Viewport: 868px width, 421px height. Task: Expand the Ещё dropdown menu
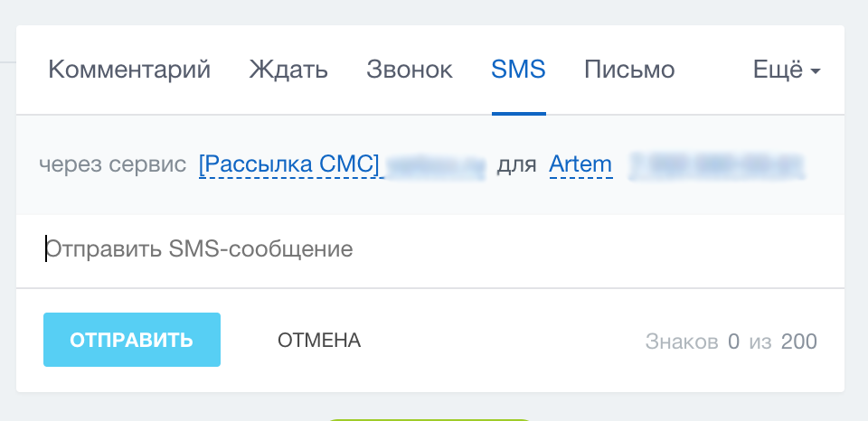[x=778, y=70]
